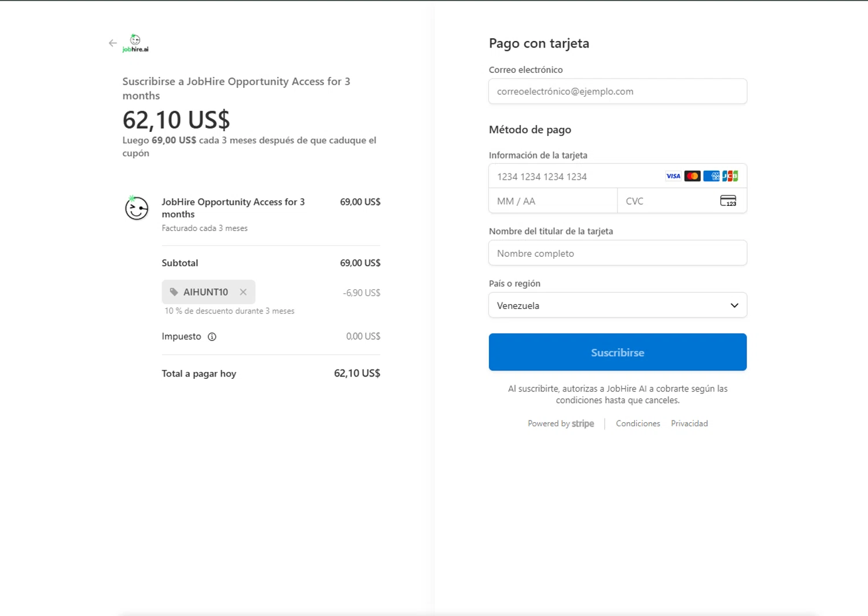Open the Powered by Stripe link

[561, 424]
